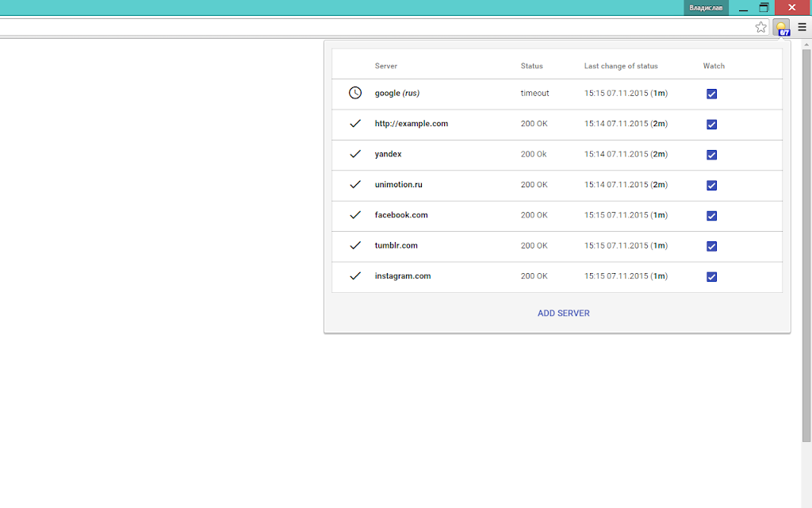Toggle Watch checkbox for unimotion.ru

click(711, 186)
